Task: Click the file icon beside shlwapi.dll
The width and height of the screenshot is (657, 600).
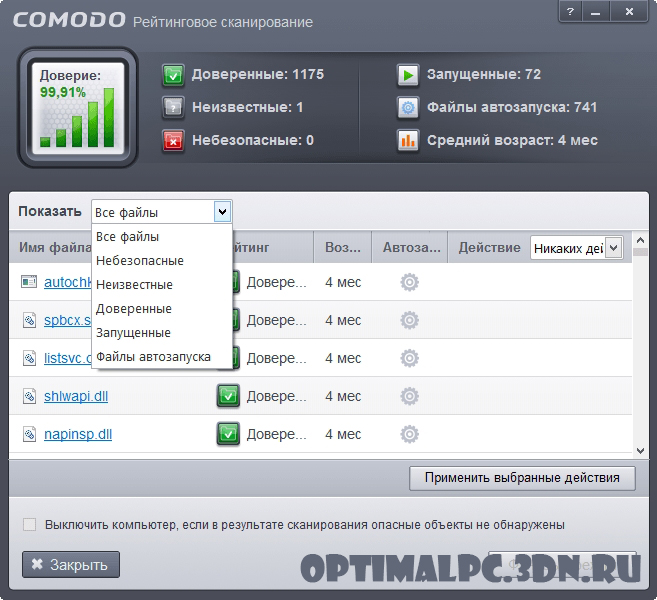Action: coord(29,396)
